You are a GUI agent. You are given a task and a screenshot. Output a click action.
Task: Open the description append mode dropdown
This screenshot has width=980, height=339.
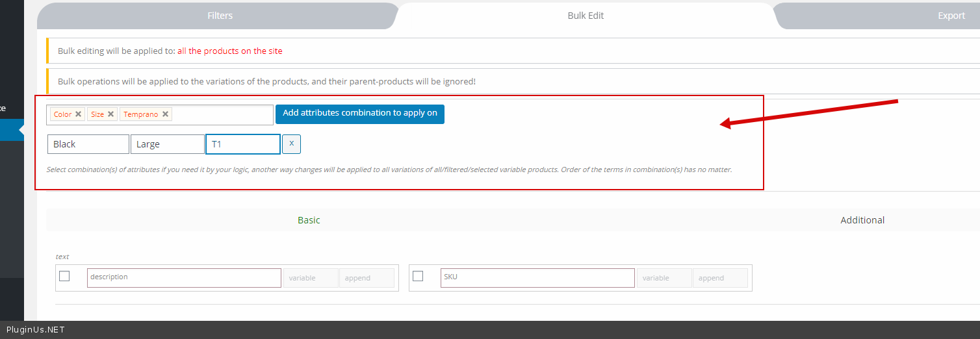coord(367,278)
